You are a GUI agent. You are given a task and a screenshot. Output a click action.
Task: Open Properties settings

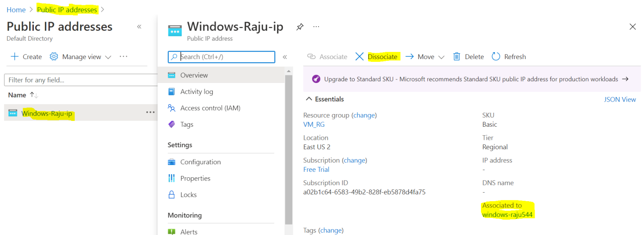(x=195, y=178)
